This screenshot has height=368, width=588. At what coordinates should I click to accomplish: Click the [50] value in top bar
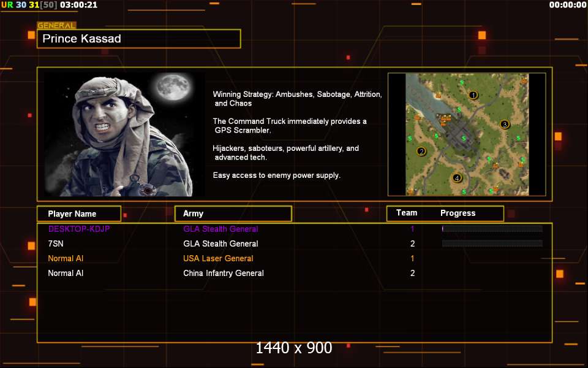pyautogui.click(x=49, y=5)
